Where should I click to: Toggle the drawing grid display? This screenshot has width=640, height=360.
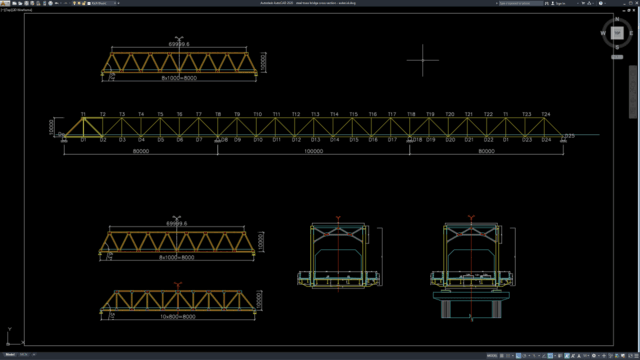[x=502, y=356]
